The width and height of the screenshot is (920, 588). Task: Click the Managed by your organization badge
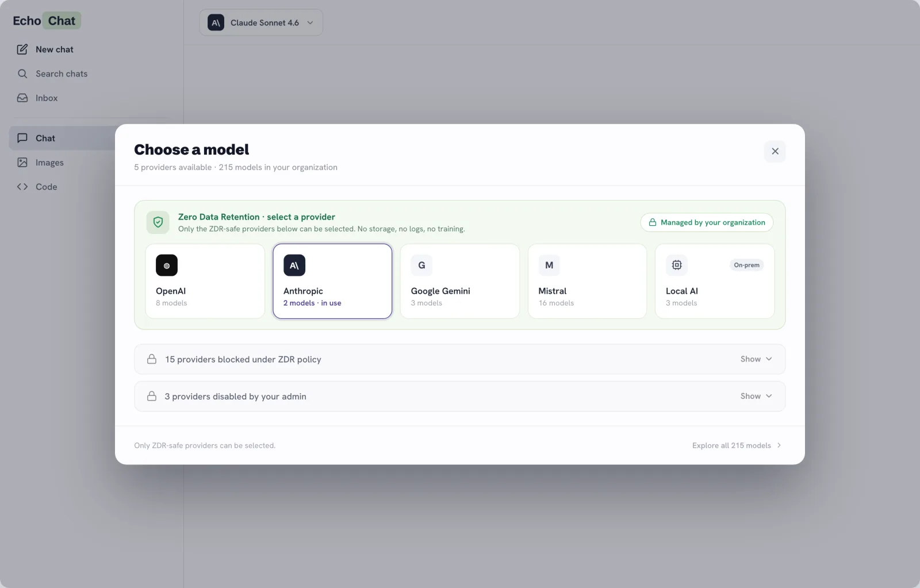(707, 222)
